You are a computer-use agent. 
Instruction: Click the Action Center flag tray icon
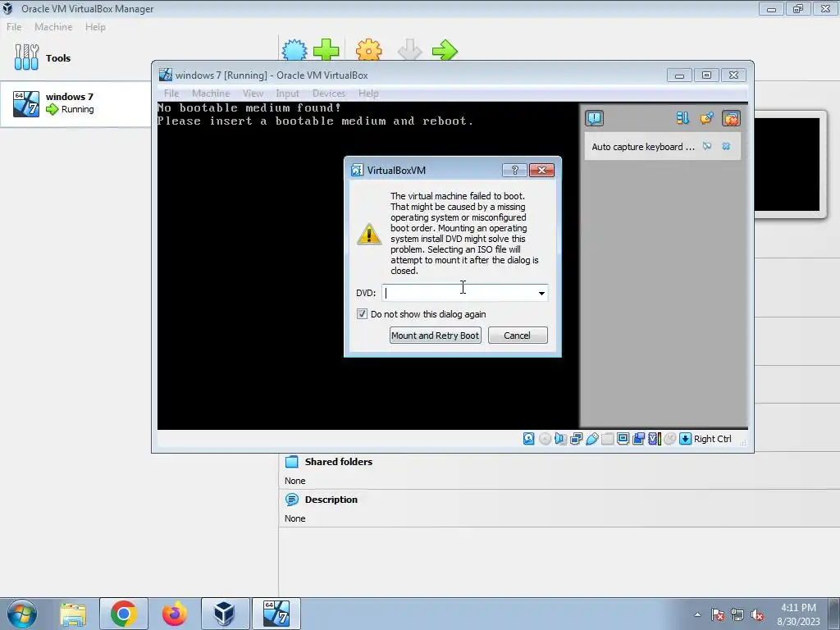point(718,615)
